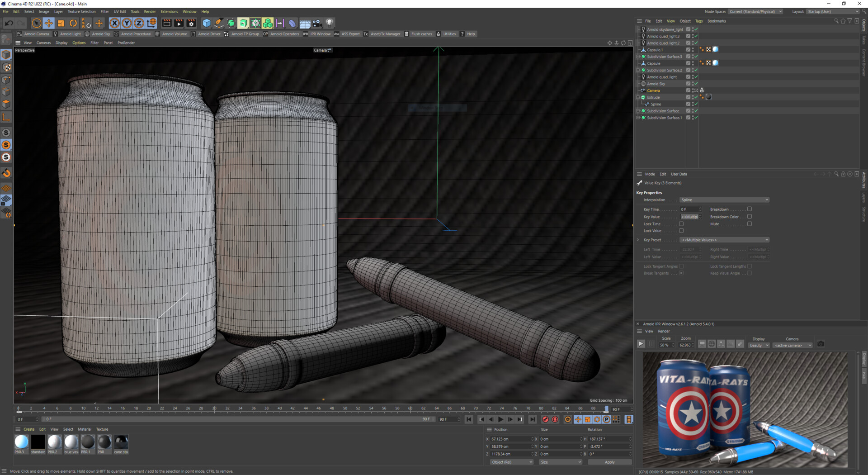Click the Apply button in coordinates panel
The height and width of the screenshot is (475, 868).
[x=609, y=462]
